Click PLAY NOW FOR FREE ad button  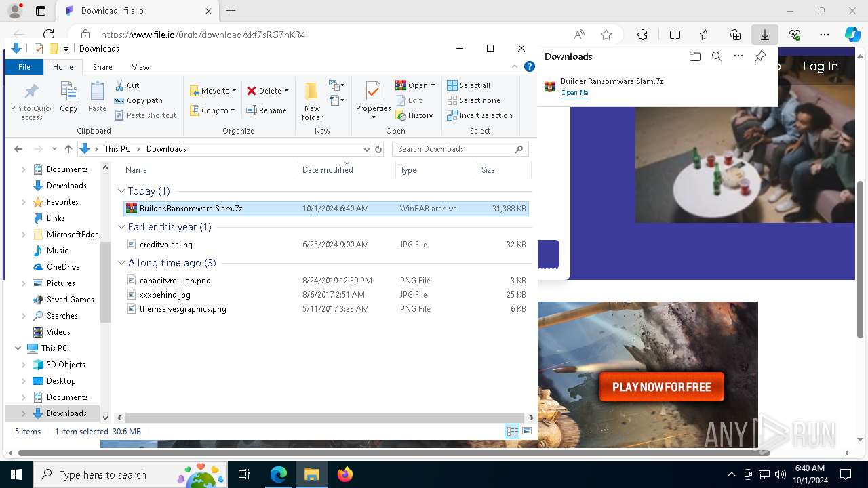point(661,387)
